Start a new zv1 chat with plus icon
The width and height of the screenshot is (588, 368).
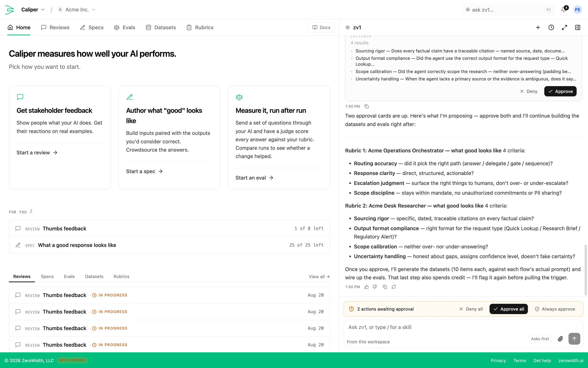tap(538, 27)
